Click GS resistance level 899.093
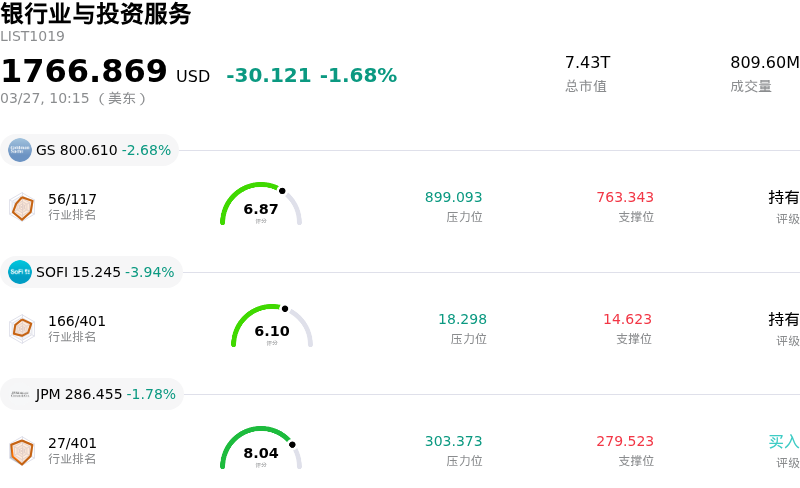Screen dimensions: 800x488 453,197
